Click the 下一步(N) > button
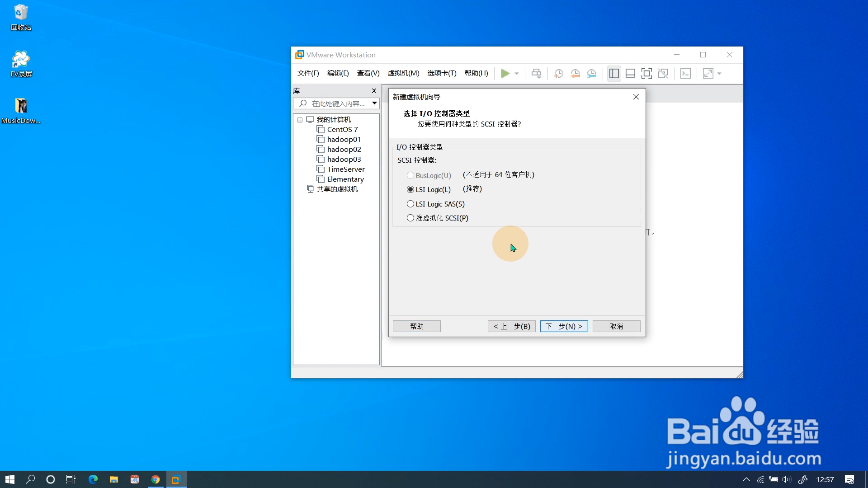 point(564,326)
